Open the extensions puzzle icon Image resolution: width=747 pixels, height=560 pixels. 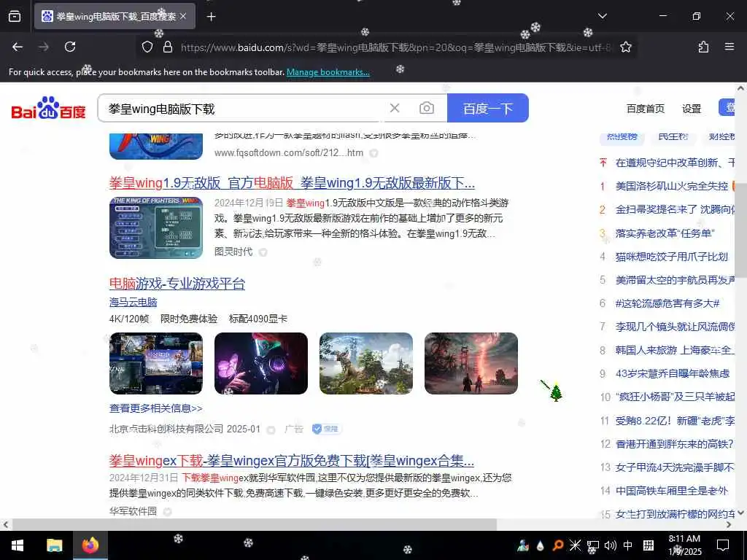(703, 47)
